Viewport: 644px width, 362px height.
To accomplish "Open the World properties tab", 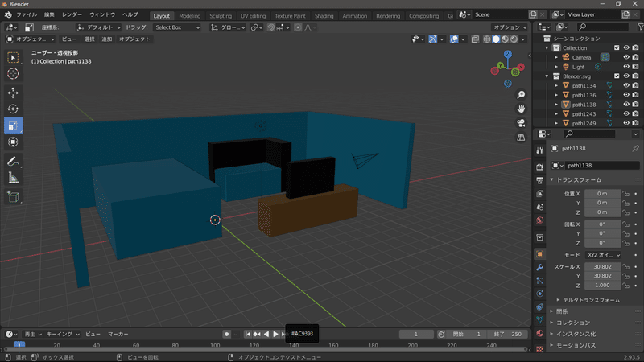I will coord(540,220).
